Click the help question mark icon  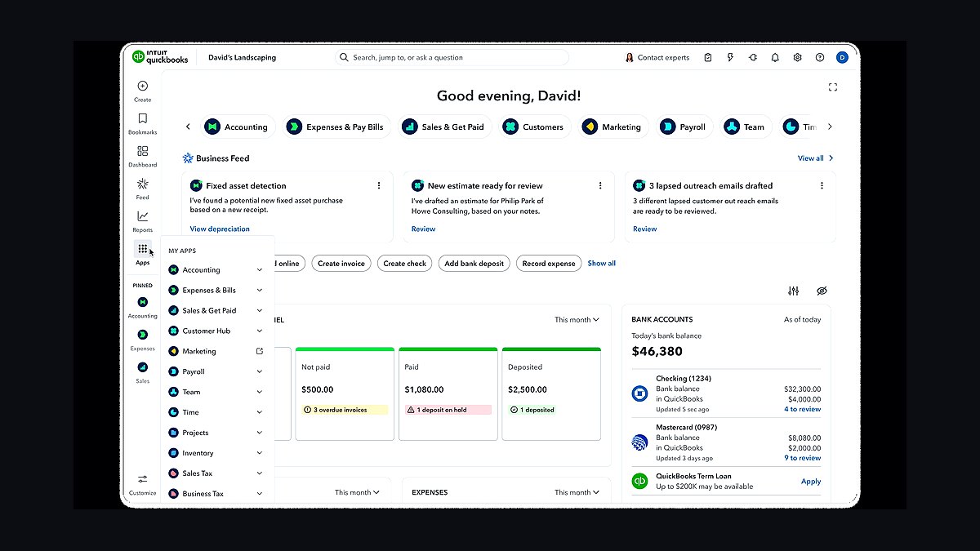pyautogui.click(x=820, y=58)
